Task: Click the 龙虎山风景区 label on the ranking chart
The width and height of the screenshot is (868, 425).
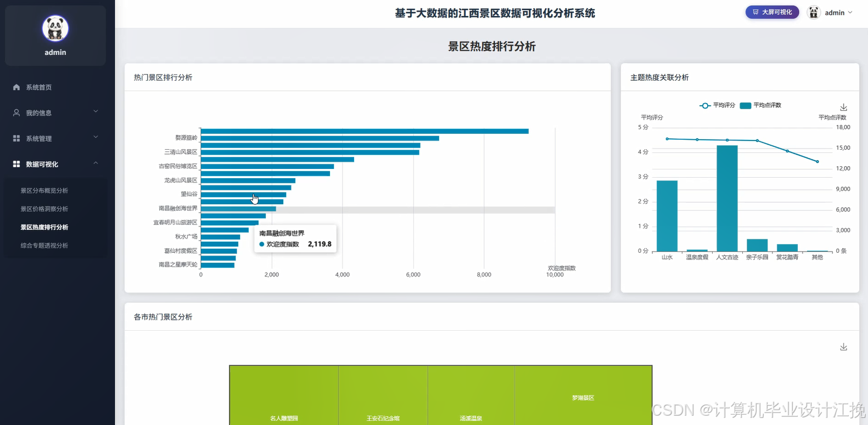Action: [181, 180]
